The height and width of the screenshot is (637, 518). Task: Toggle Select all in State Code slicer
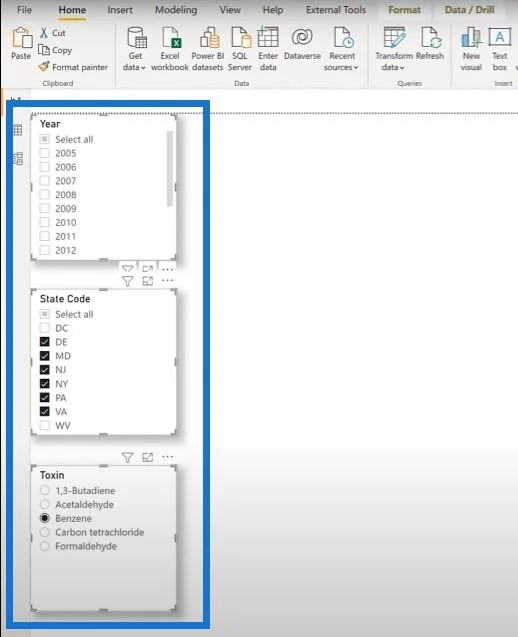point(45,314)
